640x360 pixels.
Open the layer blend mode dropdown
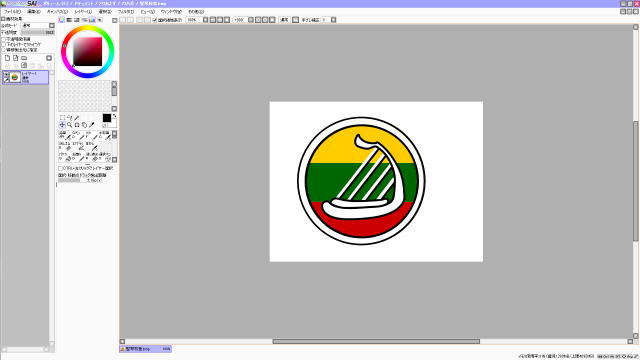52,25
